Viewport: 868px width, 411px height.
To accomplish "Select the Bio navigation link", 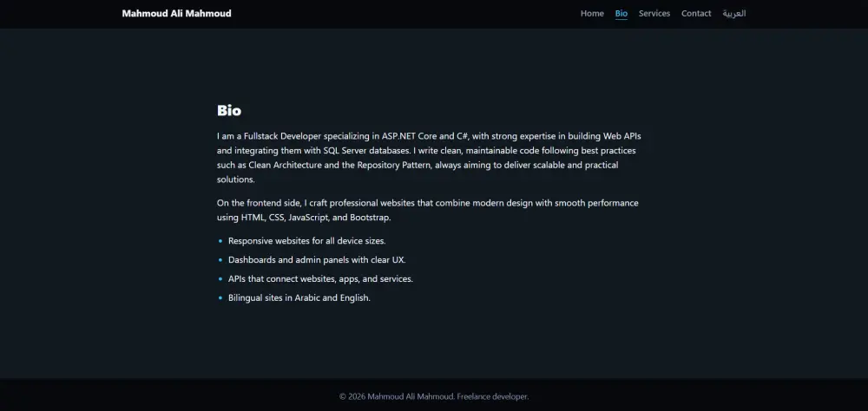I will (621, 14).
